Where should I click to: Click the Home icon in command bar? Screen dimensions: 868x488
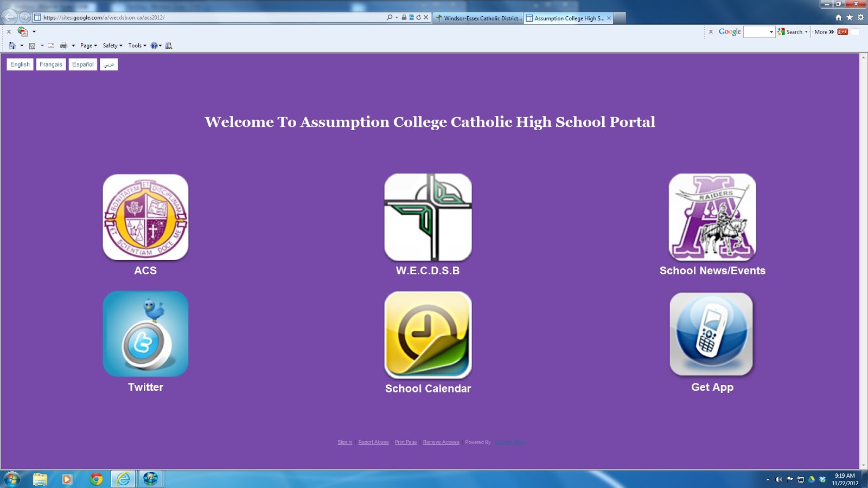pos(12,46)
